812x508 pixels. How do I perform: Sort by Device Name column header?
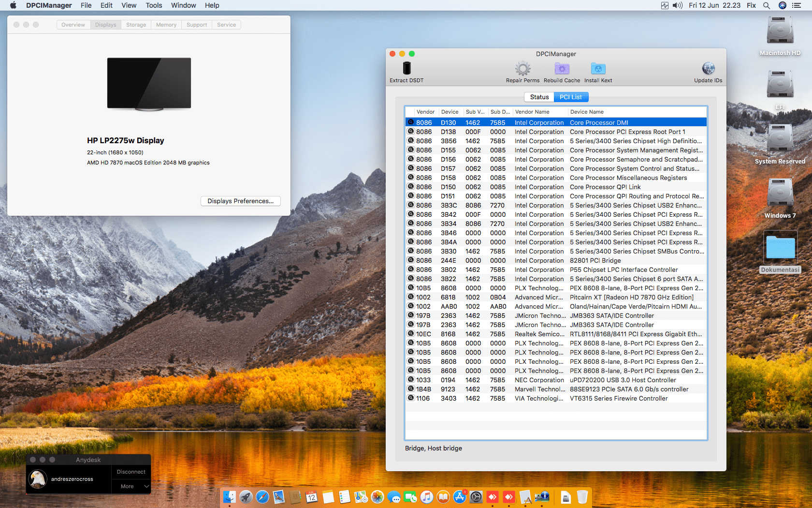[587, 112]
